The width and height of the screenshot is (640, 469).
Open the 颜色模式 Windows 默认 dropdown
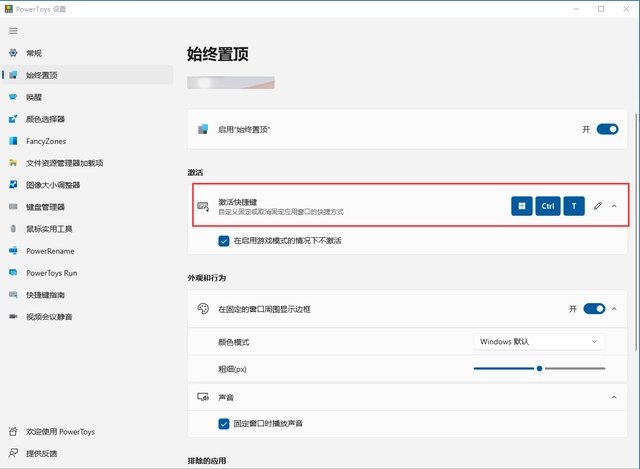pyautogui.click(x=539, y=341)
